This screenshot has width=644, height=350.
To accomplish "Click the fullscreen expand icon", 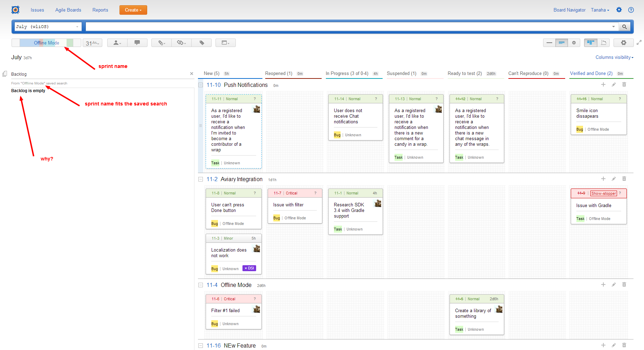I will point(639,42).
